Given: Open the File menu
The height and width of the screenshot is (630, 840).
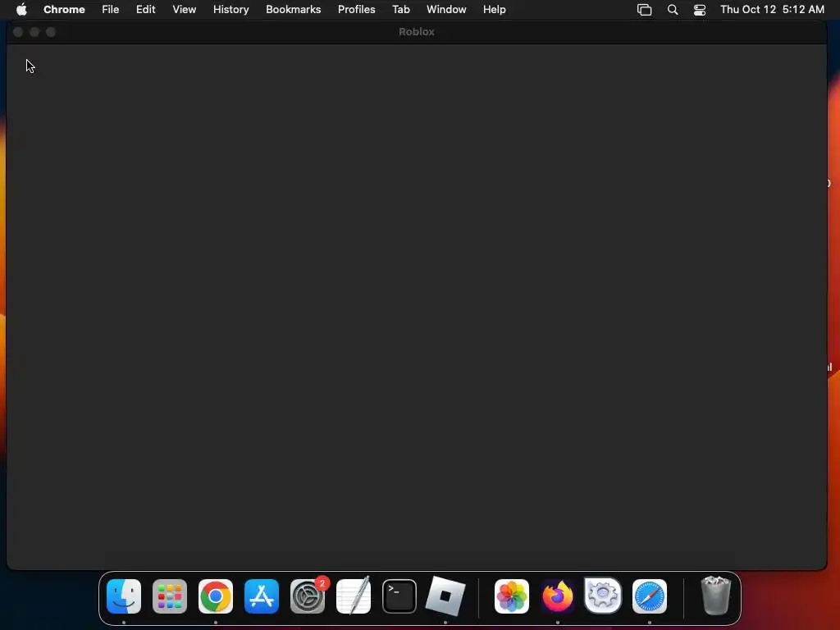Looking at the screenshot, I should (111, 10).
